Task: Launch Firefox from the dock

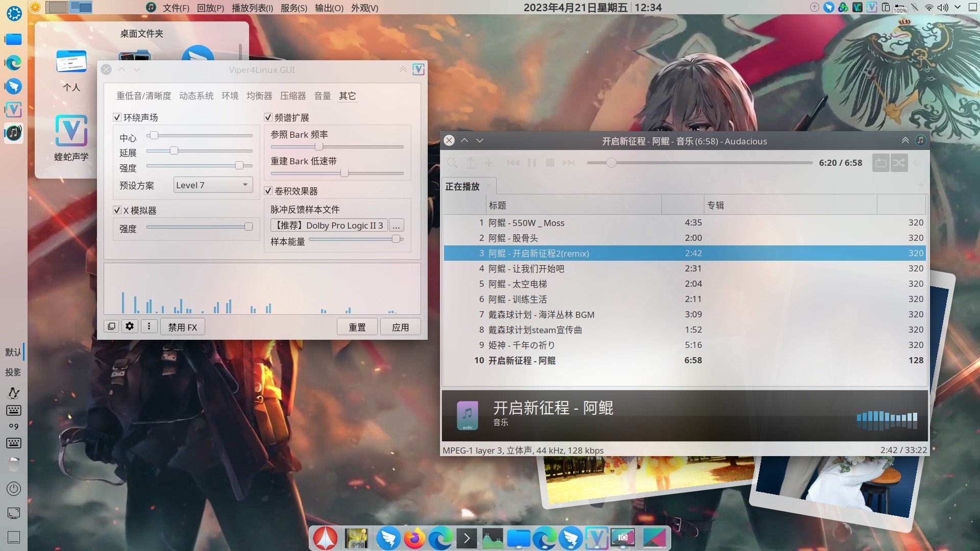Action: coord(414,538)
